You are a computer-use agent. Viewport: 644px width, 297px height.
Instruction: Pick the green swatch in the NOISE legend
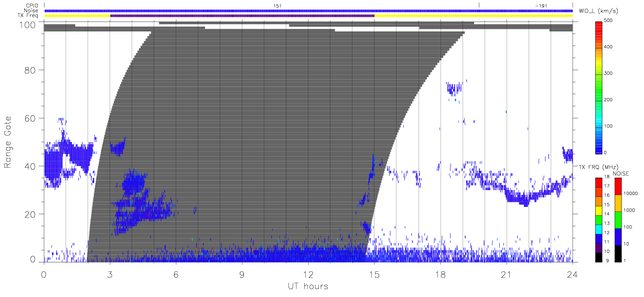pyautogui.click(x=617, y=220)
